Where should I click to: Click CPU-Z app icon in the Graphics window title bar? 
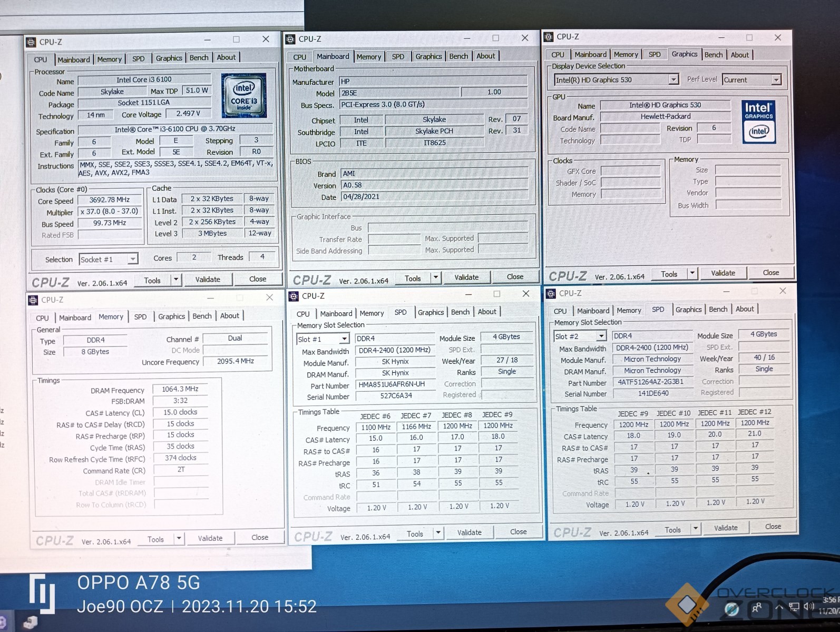tap(549, 37)
